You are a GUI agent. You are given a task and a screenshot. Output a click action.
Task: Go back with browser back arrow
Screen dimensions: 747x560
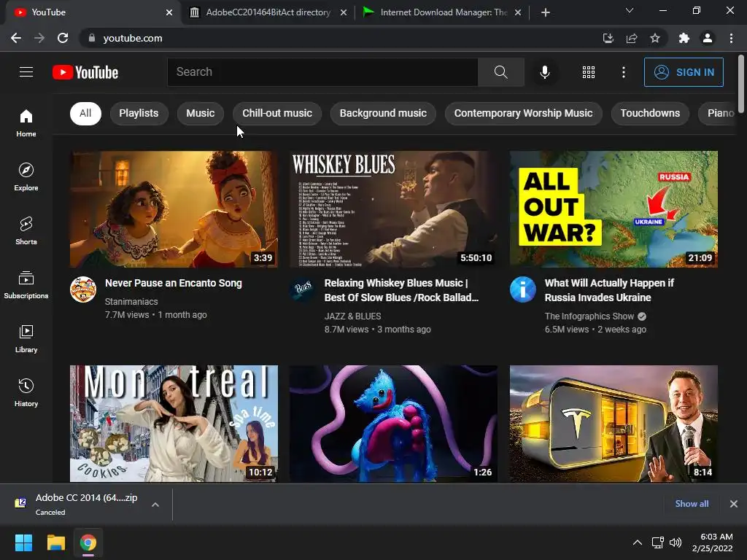coord(16,38)
